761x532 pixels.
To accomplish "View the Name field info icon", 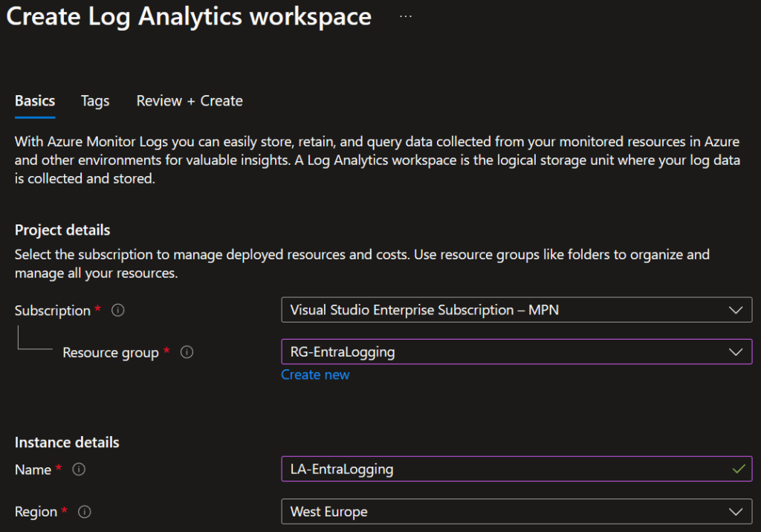I will (79, 469).
